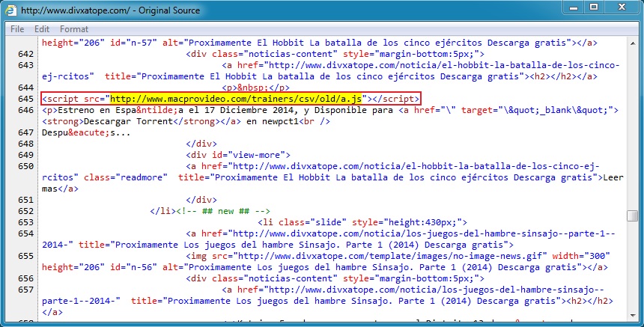Select line number 645 in the gutter

[25, 99]
